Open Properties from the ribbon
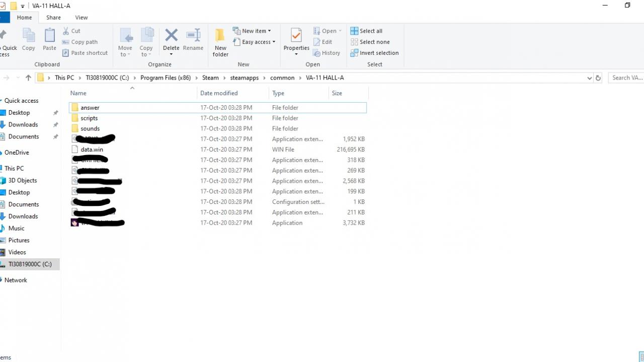The image size is (644, 362). (x=296, y=36)
